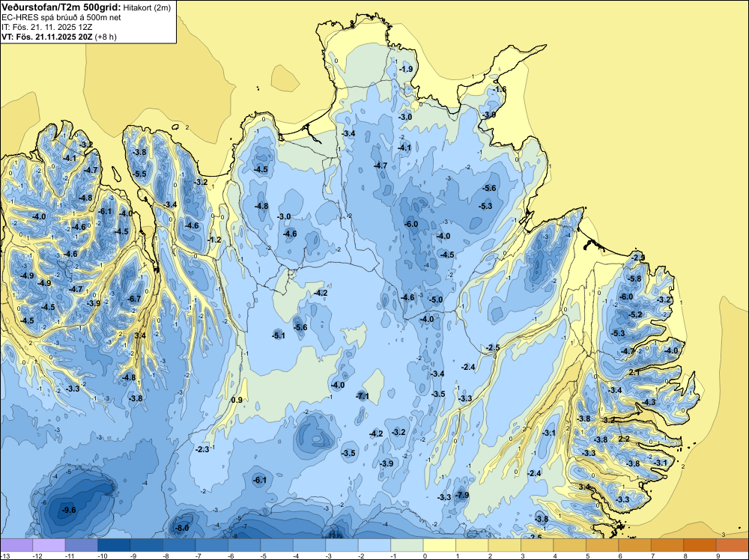Click the -7.1 temperature value

363,396
